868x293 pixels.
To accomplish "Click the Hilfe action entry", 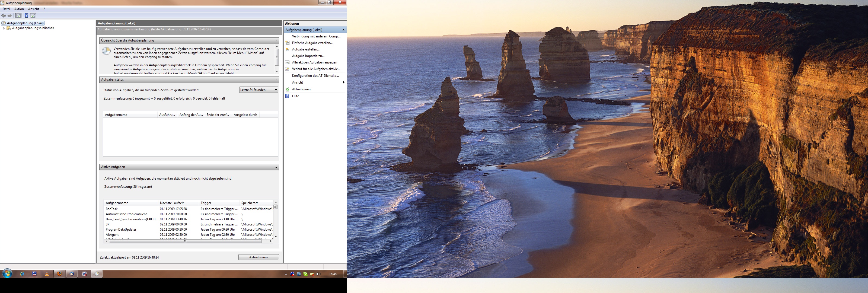I will (295, 96).
